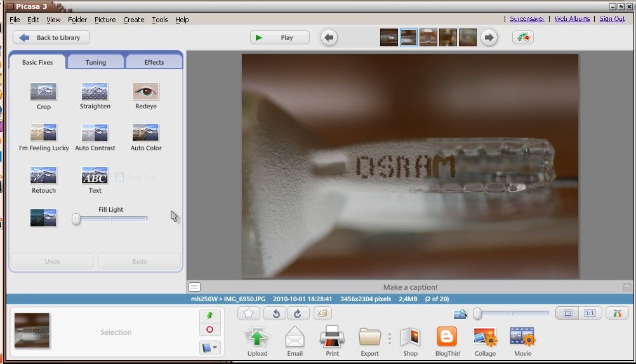Open the Web Albums link

pos(572,18)
